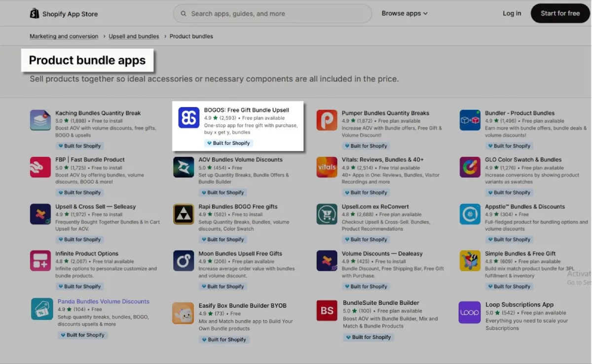Open Panda Bundles Volume Discounts link
Screen dimensions: 592x364
103,301
